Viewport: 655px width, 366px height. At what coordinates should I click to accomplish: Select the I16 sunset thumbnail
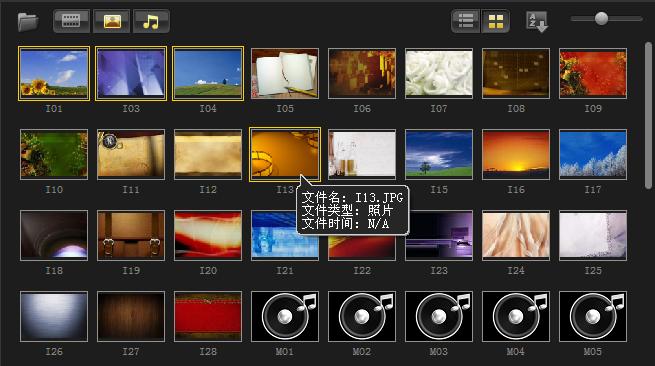516,155
